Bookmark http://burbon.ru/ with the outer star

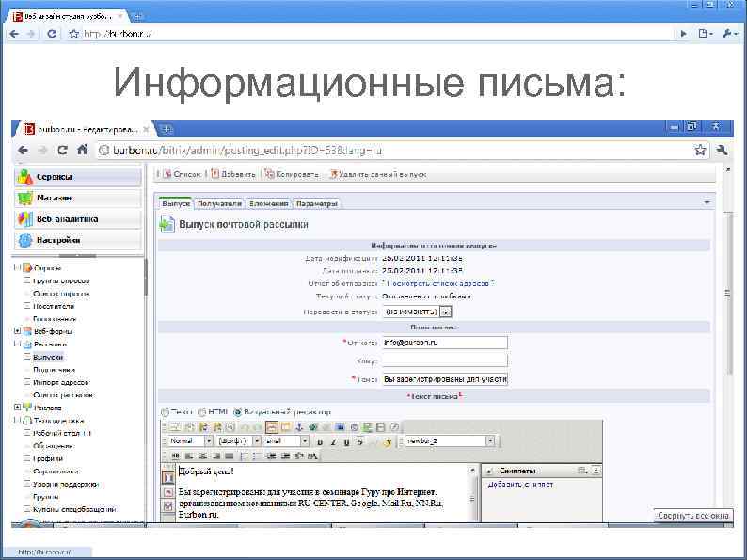73,34
